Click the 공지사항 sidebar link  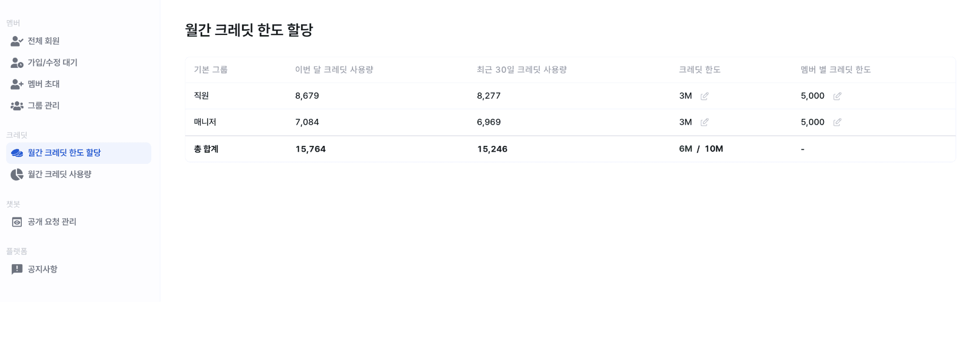coord(41,269)
